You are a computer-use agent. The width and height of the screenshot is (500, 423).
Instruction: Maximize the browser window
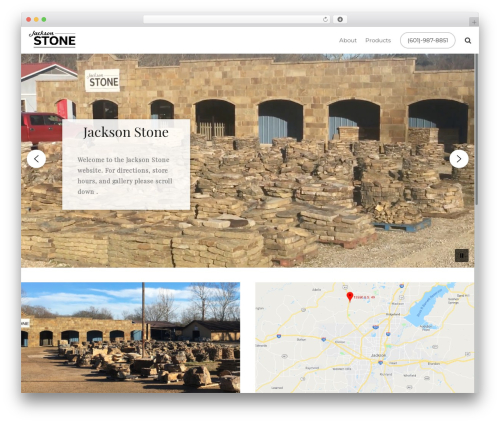click(x=44, y=20)
